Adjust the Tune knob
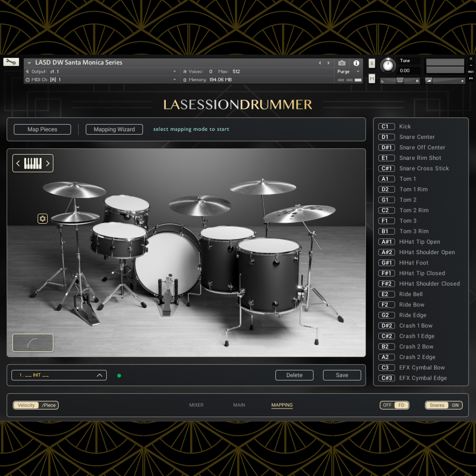 388,66
